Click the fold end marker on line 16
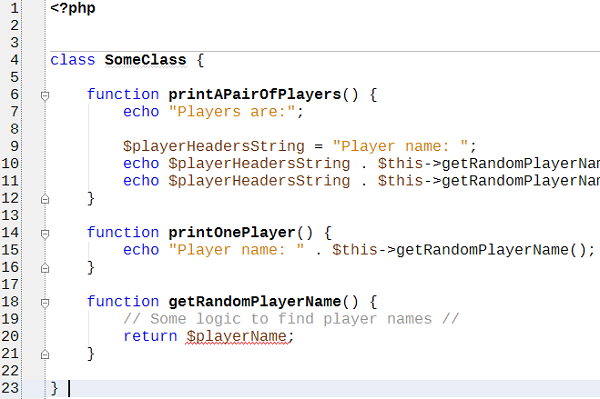The height and width of the screenshot is (399, 600). coord(45,268)
